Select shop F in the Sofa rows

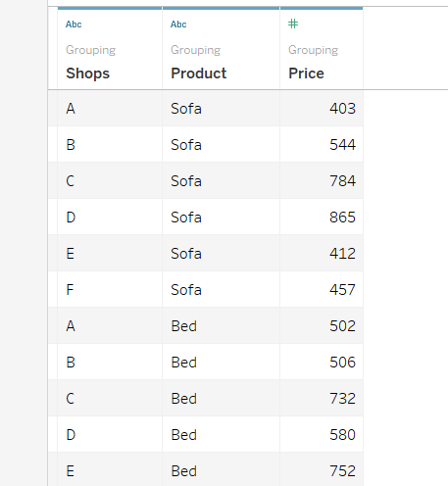coord(110,290)
